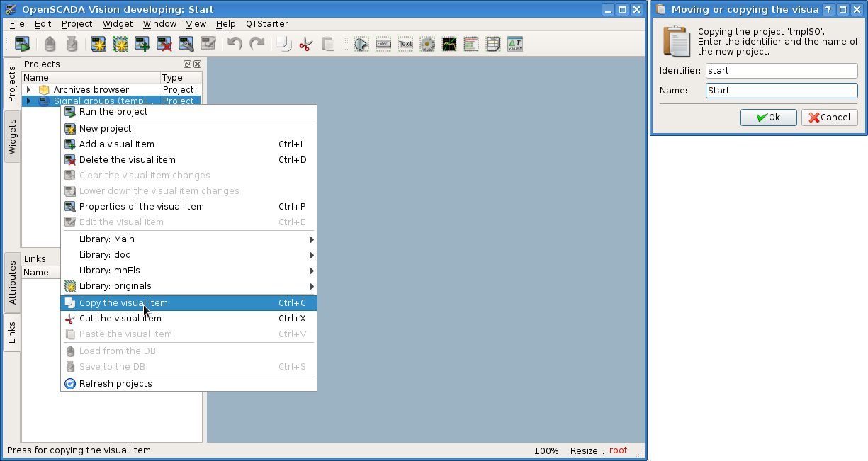Select the Archives browser project row
Screen dimensions: 868x461
[111, 90]
